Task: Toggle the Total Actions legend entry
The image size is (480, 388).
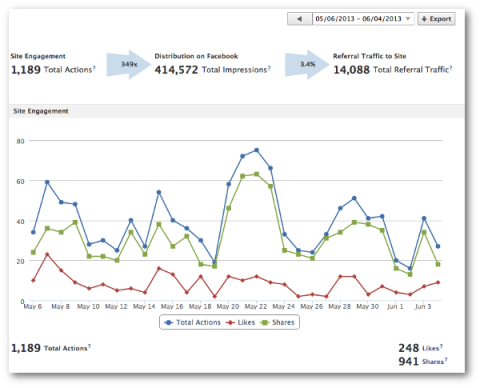Action: (x=192, y=322)
